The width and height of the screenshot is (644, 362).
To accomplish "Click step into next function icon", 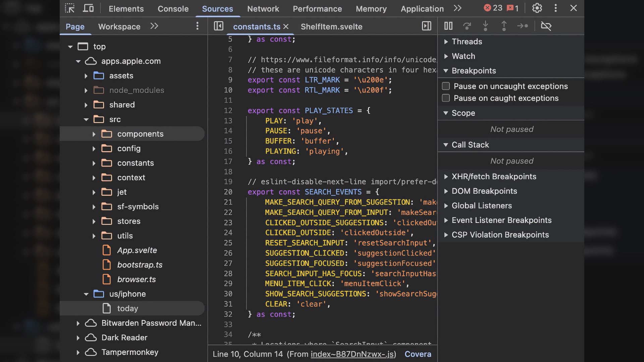I will pos(485,26).
